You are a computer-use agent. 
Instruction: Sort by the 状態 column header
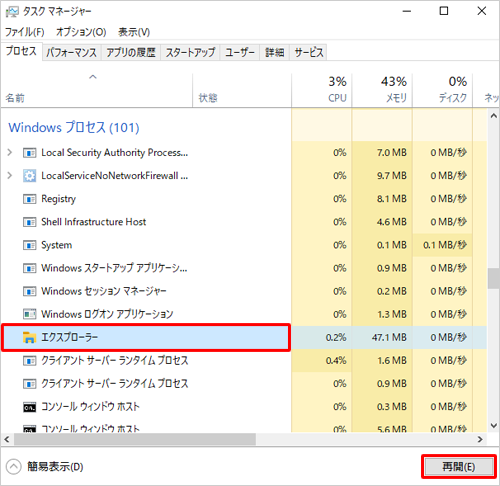(242, 90)
